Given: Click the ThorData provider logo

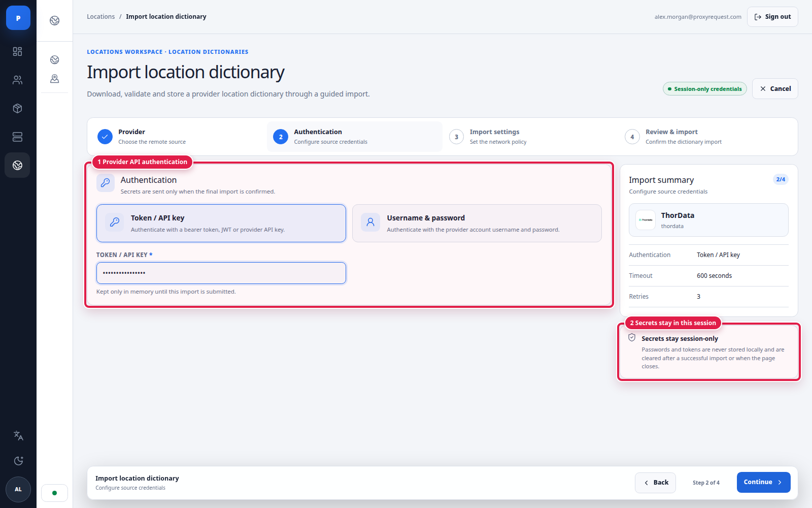Looking at the screenshot, I should coord(646,220).
